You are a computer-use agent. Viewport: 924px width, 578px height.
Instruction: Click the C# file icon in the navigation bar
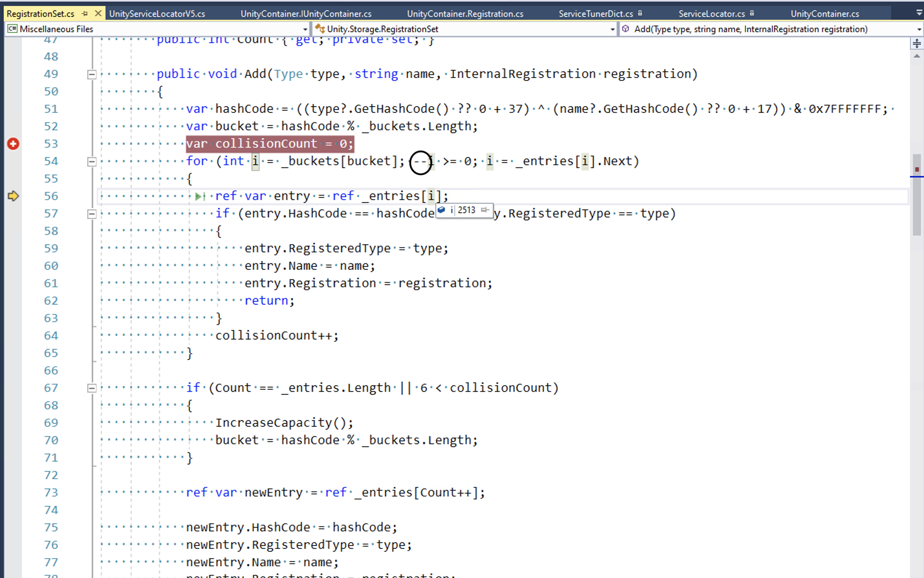click(12, 29)
